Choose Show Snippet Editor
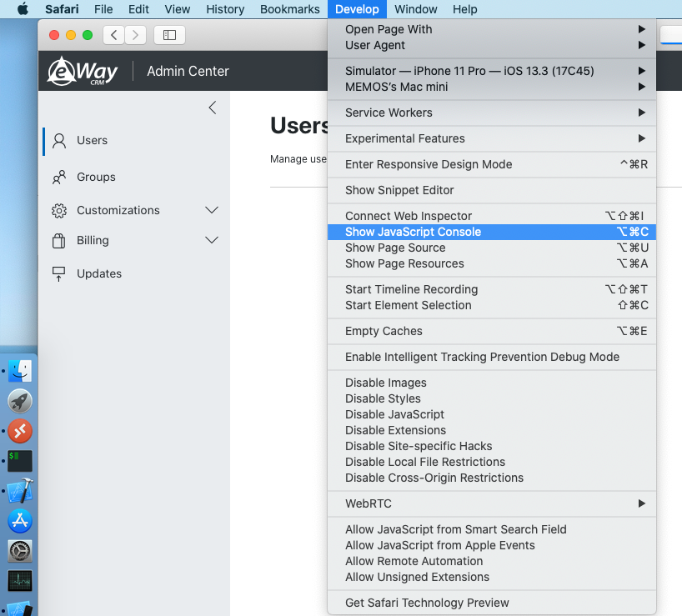 pyautogui.click(x=492, y=190)
